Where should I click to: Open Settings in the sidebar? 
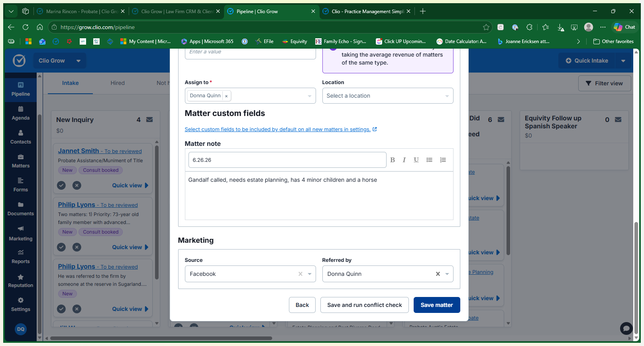pyautogui.click(x=21, y=305)
